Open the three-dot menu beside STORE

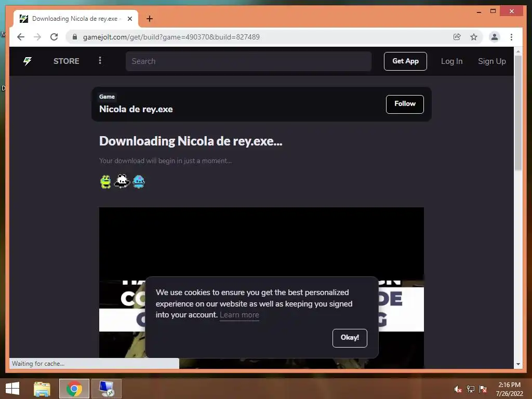[100, 60]
